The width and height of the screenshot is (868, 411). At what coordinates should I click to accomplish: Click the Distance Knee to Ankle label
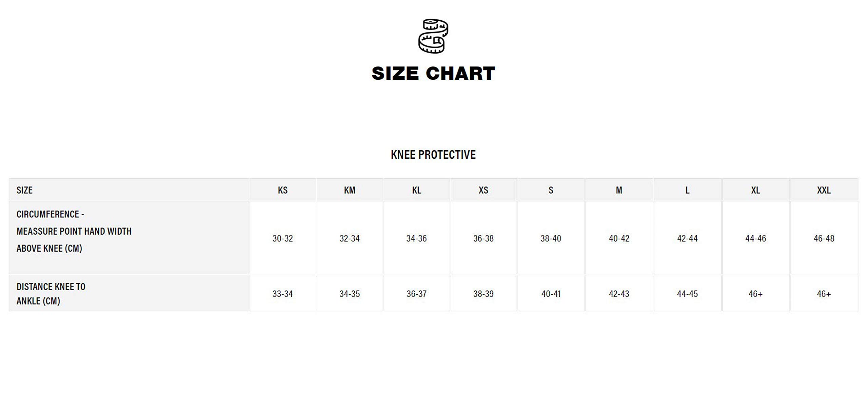(51, 294)
